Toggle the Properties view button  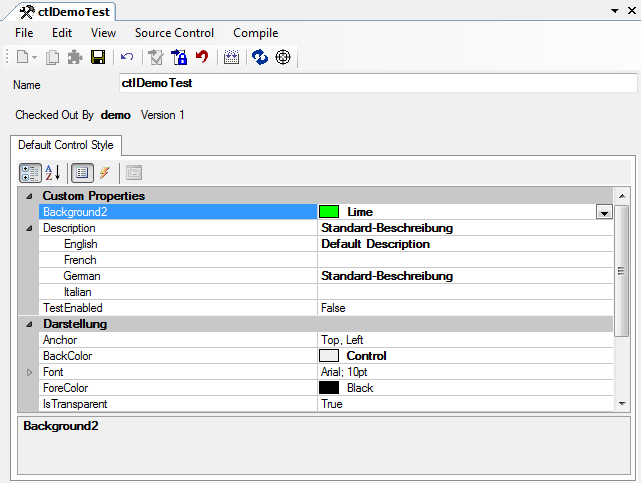(x=83, y=172)
